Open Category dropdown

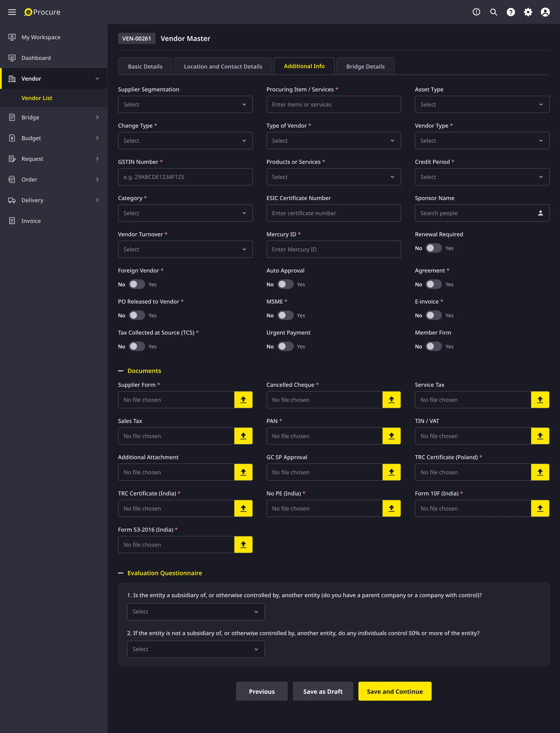pos(185,213)
